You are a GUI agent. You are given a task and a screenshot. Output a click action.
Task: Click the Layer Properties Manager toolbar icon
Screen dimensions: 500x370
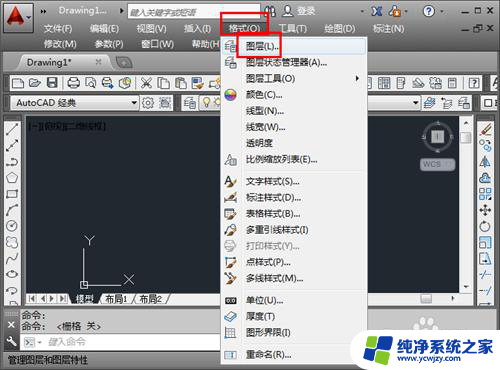(x=190, y=103)
